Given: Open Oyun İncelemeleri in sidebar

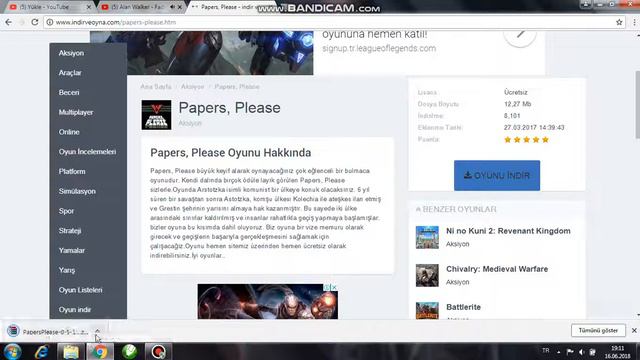Looking at the screenshot, I should pyautogui.click(x=87, y=151).
